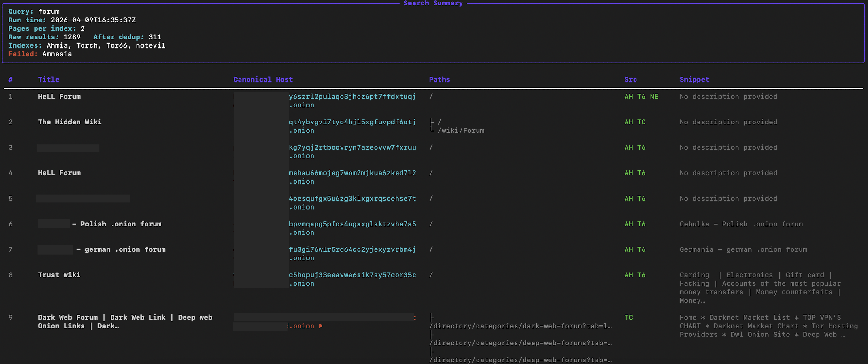
Task: Click the red flag icon beside row 9 host
Action: coord(320,326)
